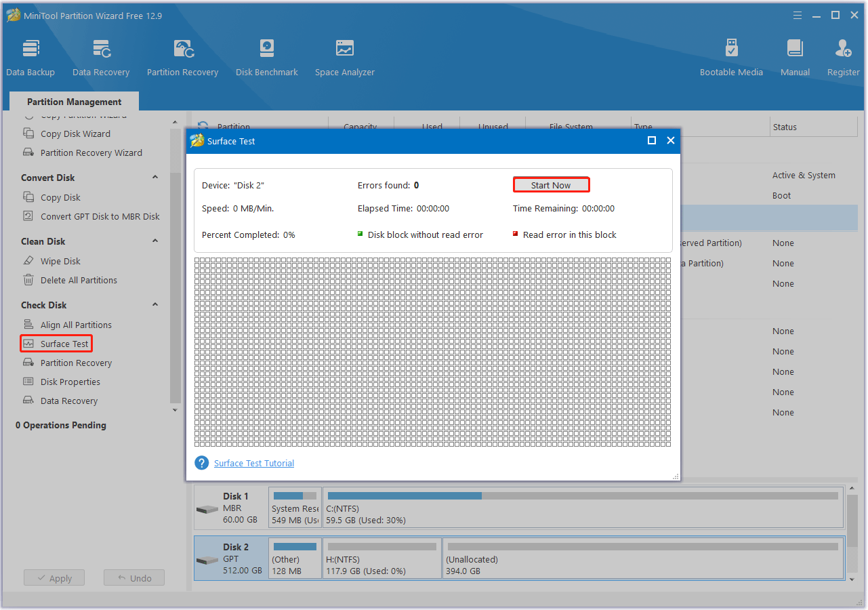Click the sidebar scroll down arrow
This screenshot has height=610, width=868.
coord(175,410)
